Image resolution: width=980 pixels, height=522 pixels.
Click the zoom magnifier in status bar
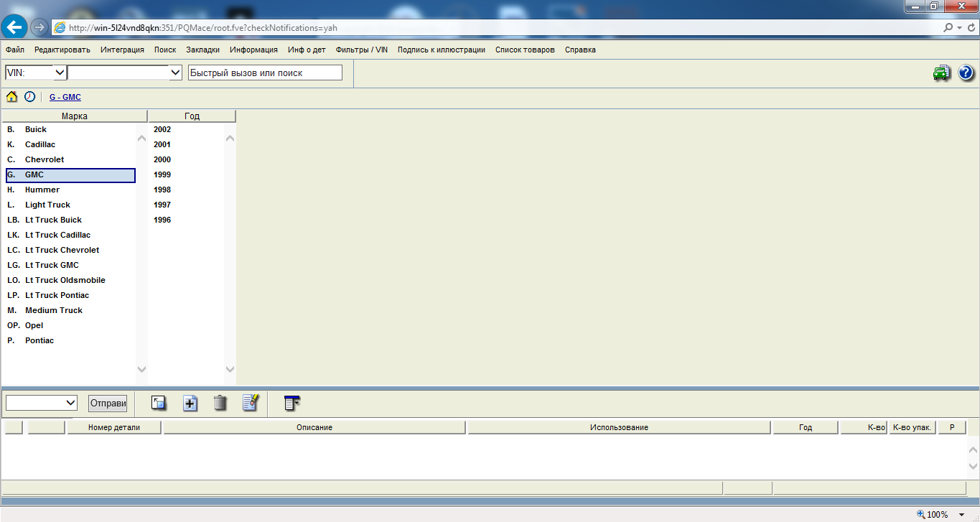click(921, 514)
